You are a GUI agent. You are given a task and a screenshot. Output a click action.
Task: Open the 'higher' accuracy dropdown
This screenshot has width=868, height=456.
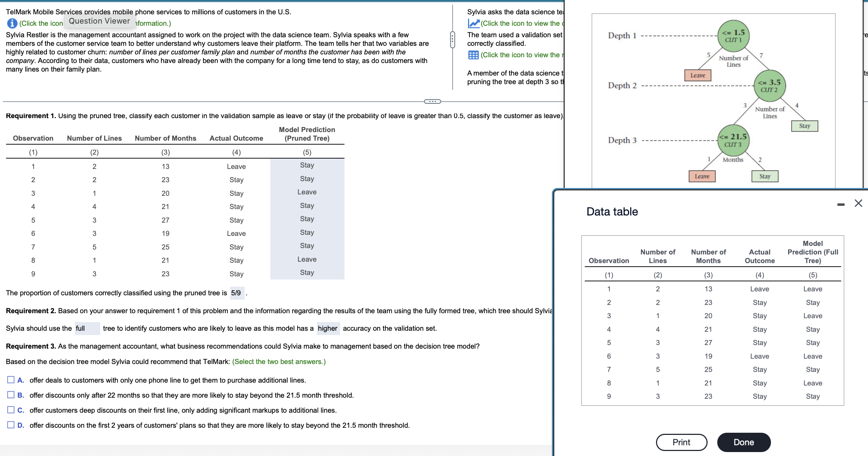click(328, 328)
